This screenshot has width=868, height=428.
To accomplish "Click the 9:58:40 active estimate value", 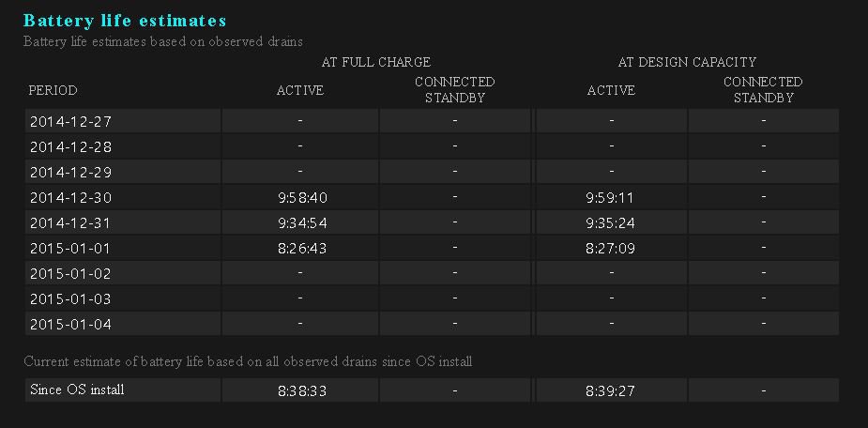I will tap(302, 197).
